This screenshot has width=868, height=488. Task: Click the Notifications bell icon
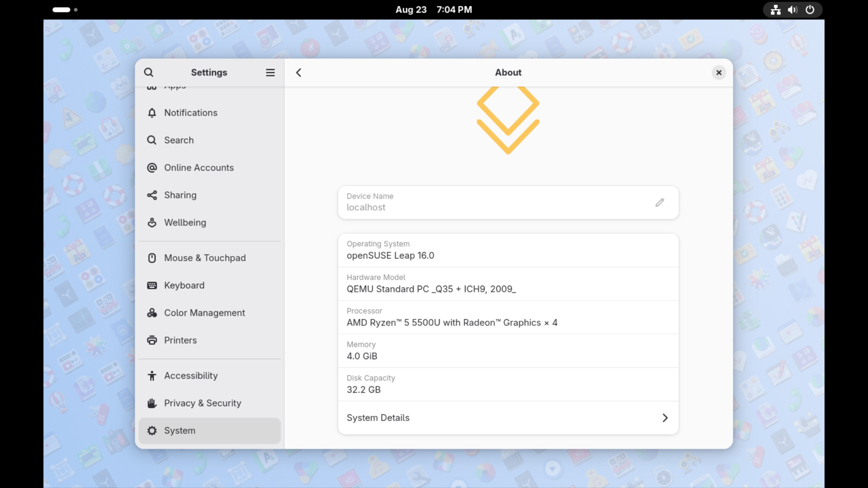(152, 113)
